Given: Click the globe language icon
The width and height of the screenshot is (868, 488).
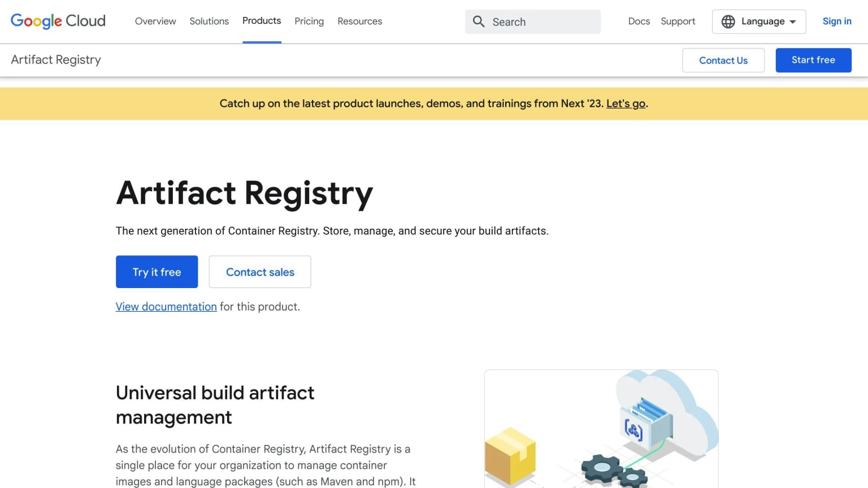Looking at the screenshot, I should coord(728,21).
